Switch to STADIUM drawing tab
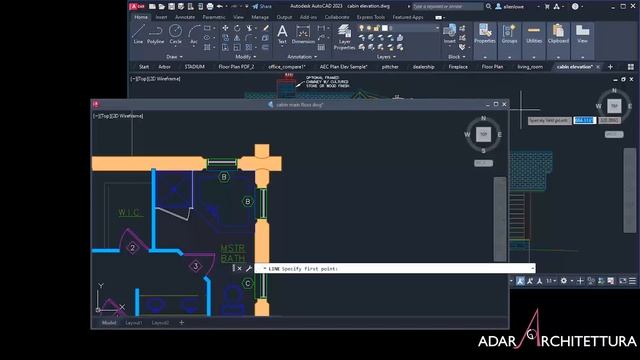This screenshot has height=360, width=640. pos(194,67)
